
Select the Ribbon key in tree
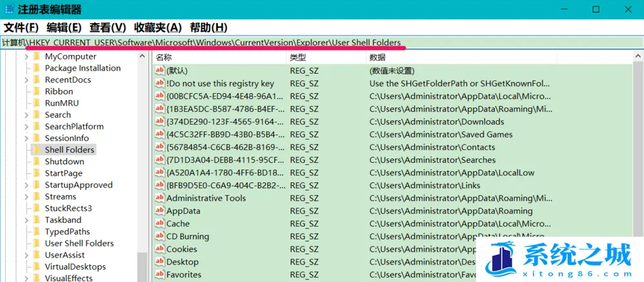(59, 92)
